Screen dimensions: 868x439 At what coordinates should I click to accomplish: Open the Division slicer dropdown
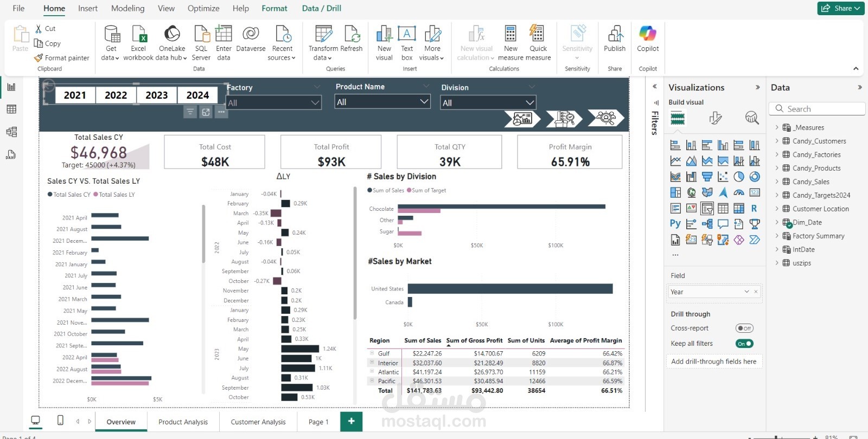[x=488, y=103]
